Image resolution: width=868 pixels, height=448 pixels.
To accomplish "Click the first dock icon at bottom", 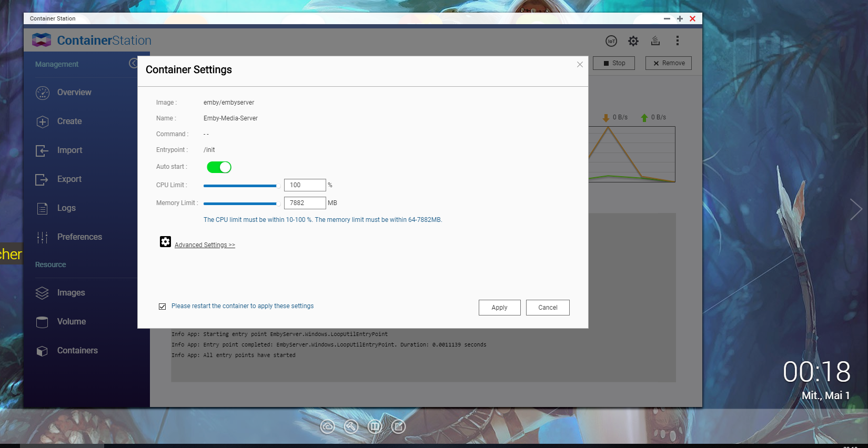I will (x=327, y=426).
